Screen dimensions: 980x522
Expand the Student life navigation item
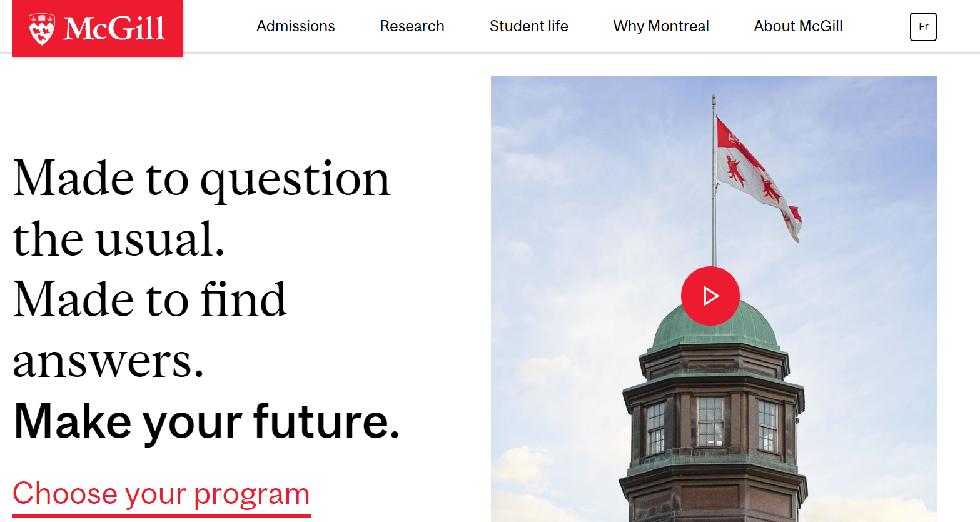click(x=528, y=26)
